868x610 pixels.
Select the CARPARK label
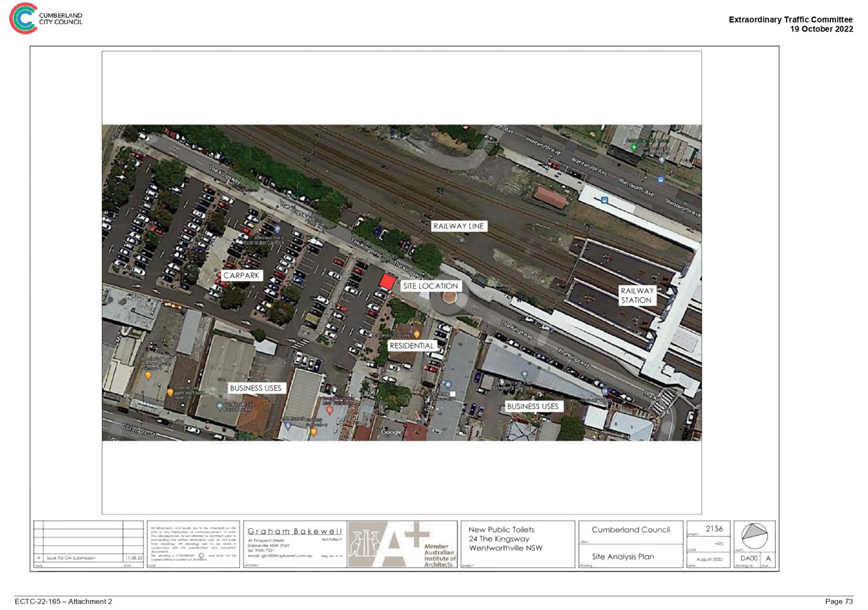click(x=242, y=276)
